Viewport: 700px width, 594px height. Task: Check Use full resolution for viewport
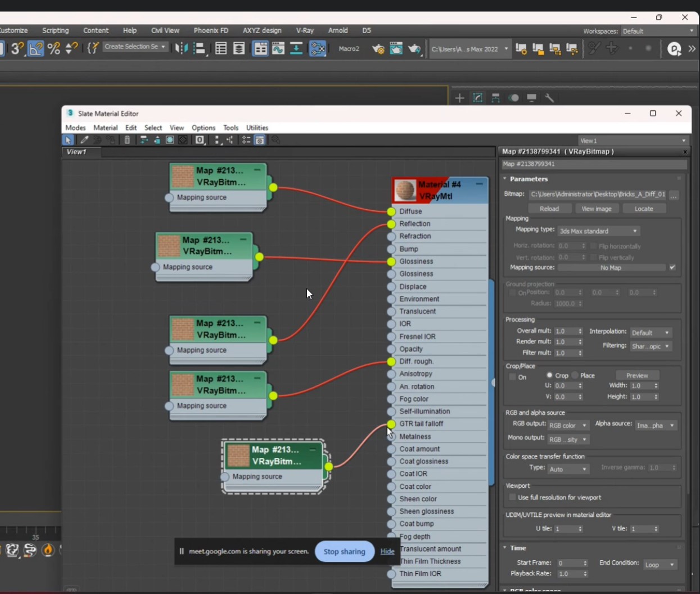512,497
